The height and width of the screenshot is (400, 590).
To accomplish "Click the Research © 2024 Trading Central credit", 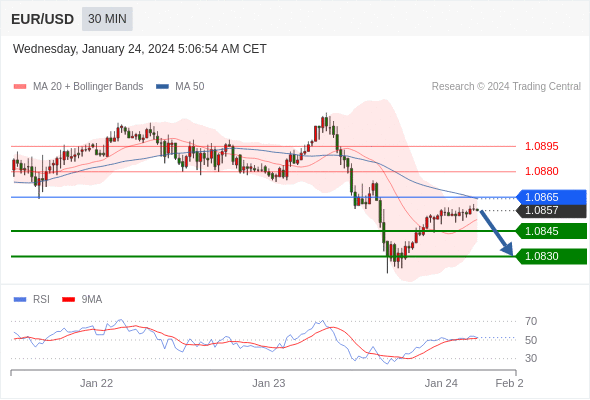I will 506,87.
